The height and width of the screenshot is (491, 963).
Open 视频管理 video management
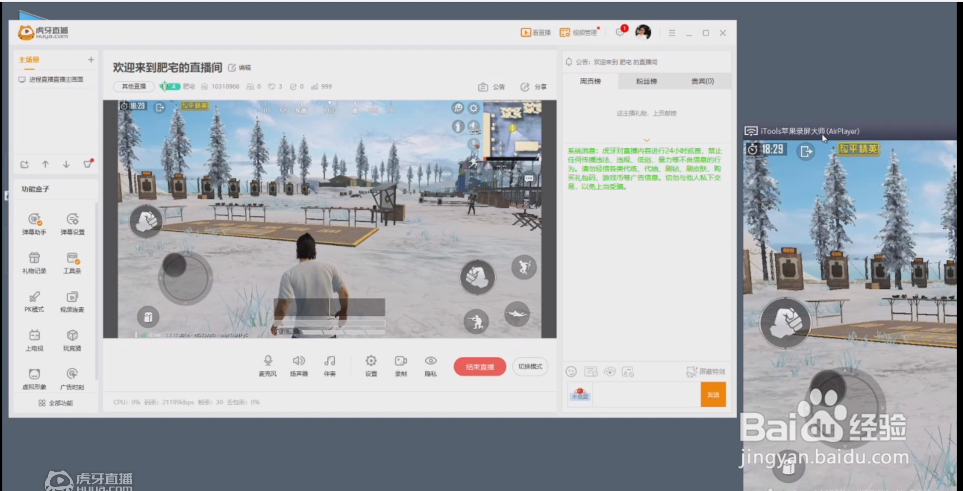pyautogui.click(x=579, y=33)
